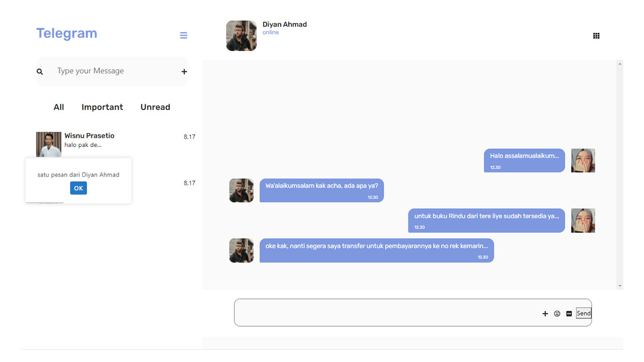Select the GIF/media icon beside the Send button
This screenshot has width=644, height=362.
(x=569, y=313)
